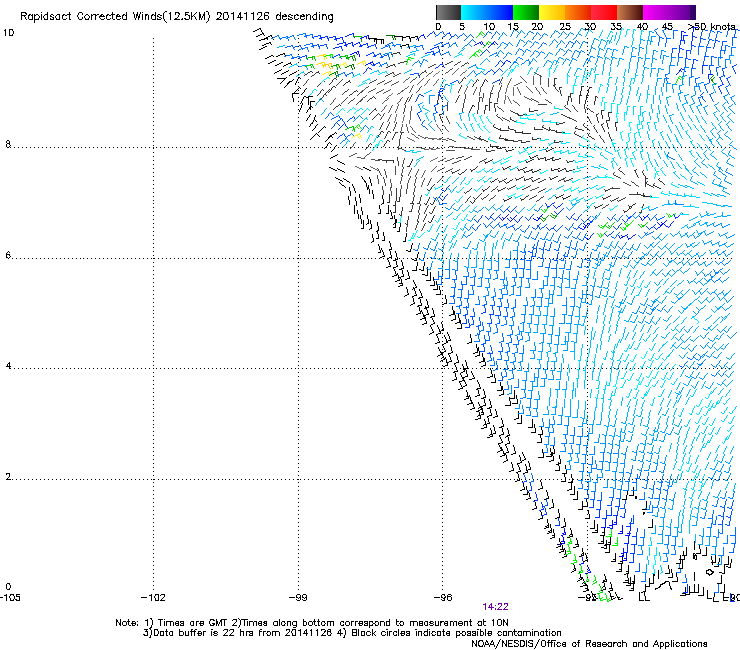
Task: Click the latitude label 4
Action: (x=8, y=366)
